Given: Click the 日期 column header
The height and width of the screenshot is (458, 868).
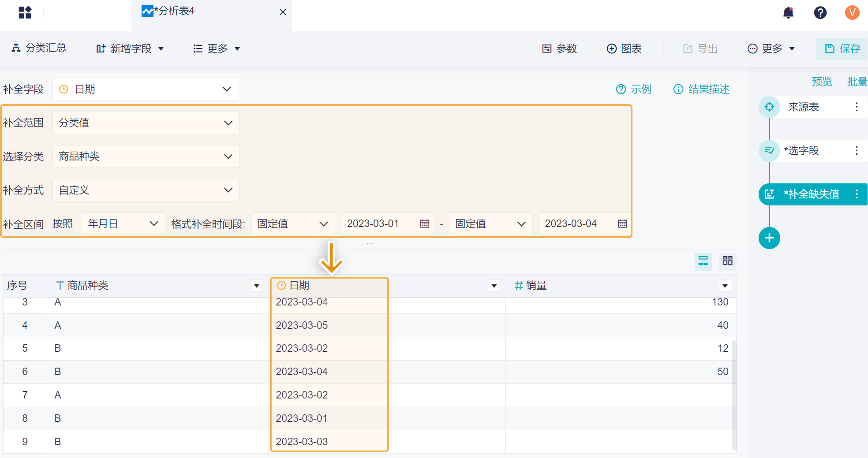Looking at the screenshot, I should (x=387, y=286).
